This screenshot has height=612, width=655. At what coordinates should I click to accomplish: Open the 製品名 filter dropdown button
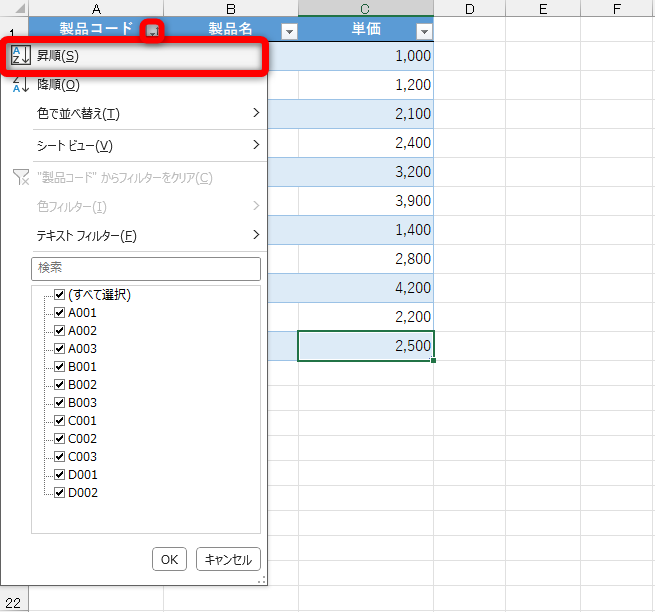tap(289, 31)
